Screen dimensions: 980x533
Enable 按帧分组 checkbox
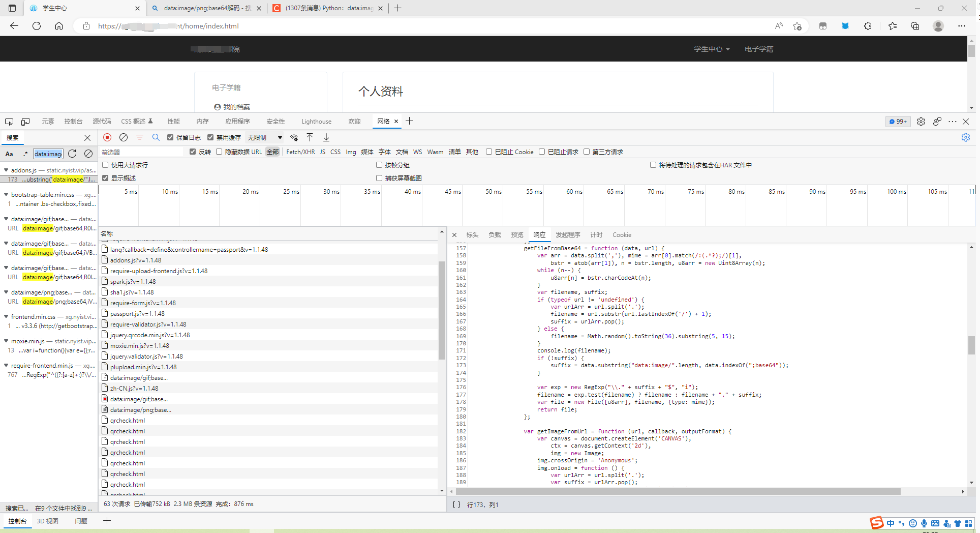(x=379, y=165)
